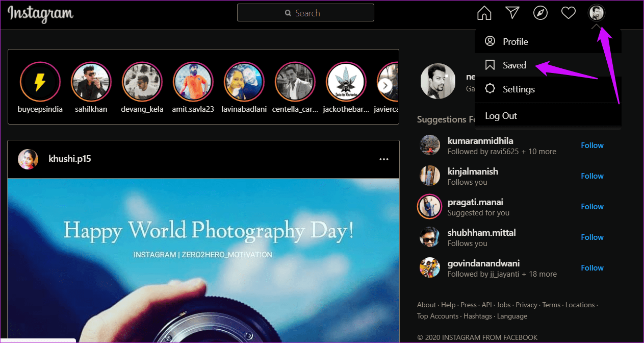Open the Language footer link
Image resolution: width=644 pixels, height=343 pixels.
[x=512, y=316]
